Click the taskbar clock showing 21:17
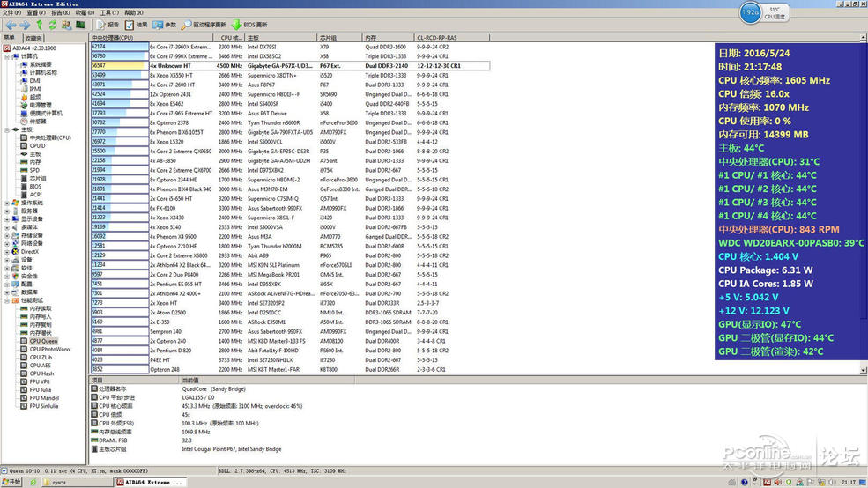This screenshot has width=868, height=488. [849, 483]
